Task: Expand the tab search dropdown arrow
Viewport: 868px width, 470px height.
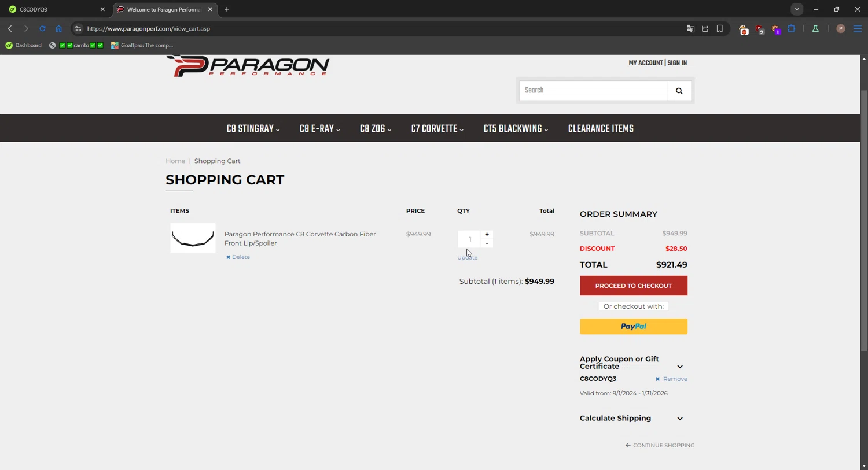Action: (797, 9)
